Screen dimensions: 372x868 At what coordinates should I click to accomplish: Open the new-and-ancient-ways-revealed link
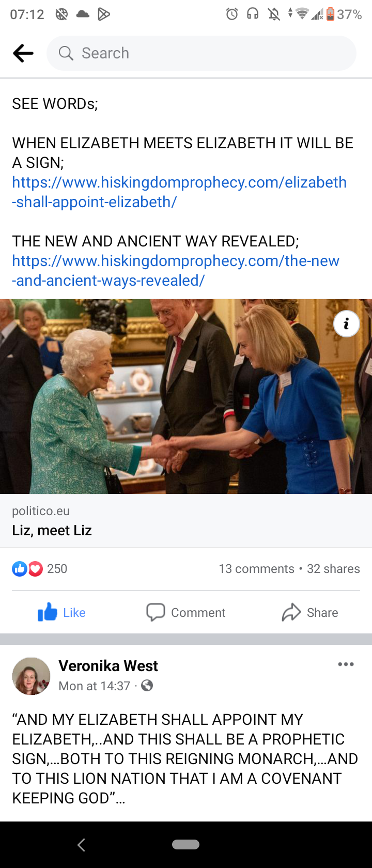coord(176,270)
